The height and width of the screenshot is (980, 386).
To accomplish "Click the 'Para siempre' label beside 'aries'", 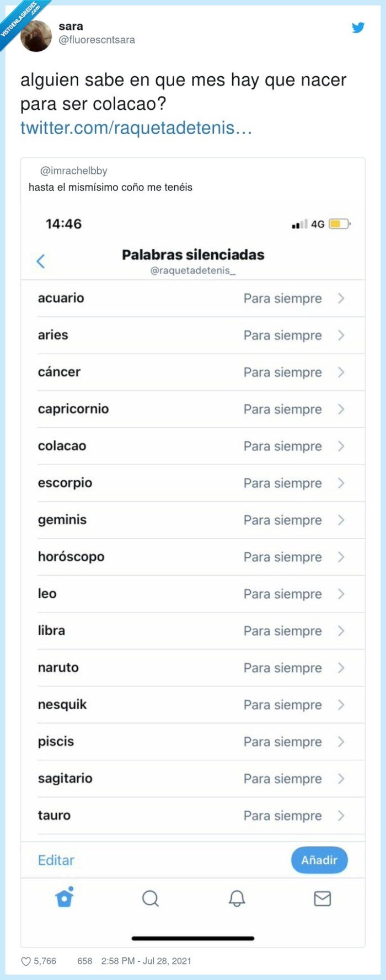I will (283, 335).
